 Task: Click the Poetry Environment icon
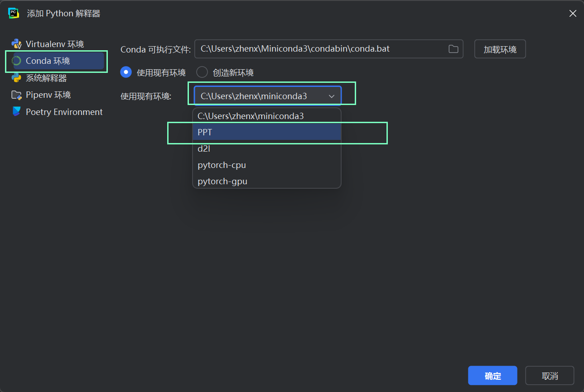(17, 111)
